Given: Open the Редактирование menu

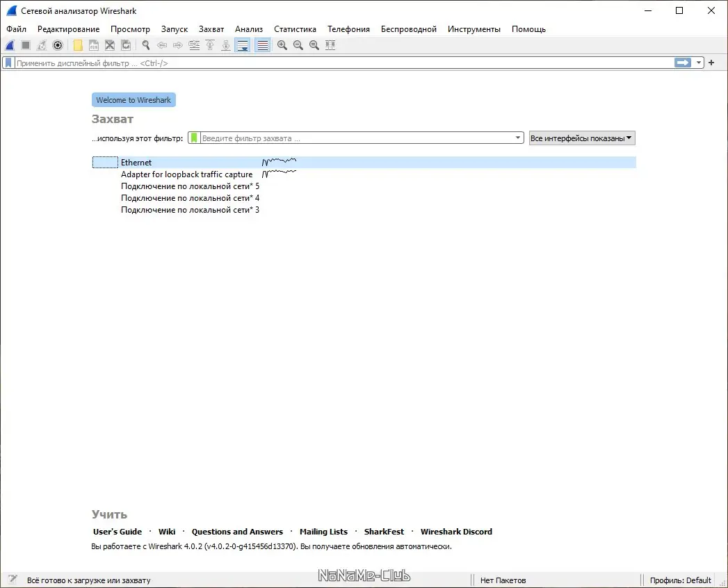Looking at the screenshot, I should click(68, 28).
